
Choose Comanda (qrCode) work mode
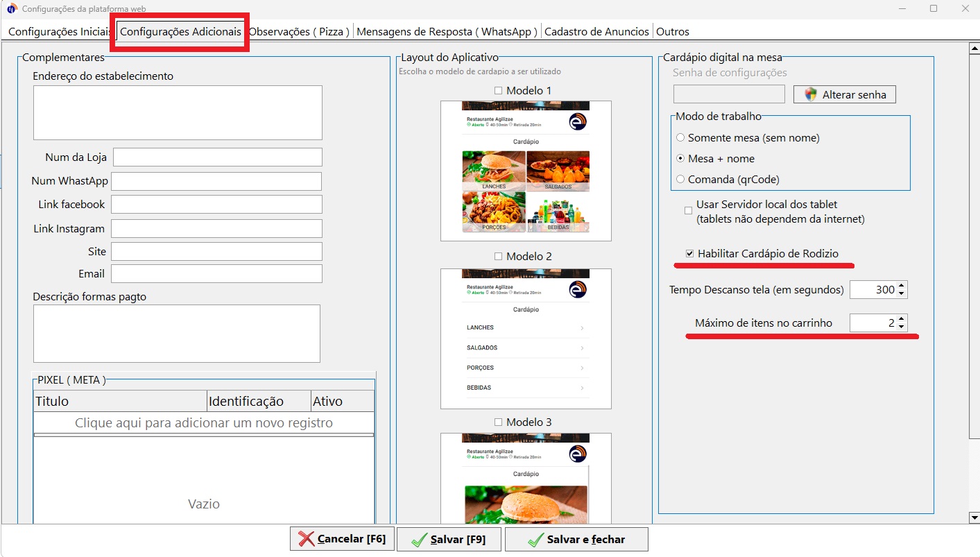[680, 180]
